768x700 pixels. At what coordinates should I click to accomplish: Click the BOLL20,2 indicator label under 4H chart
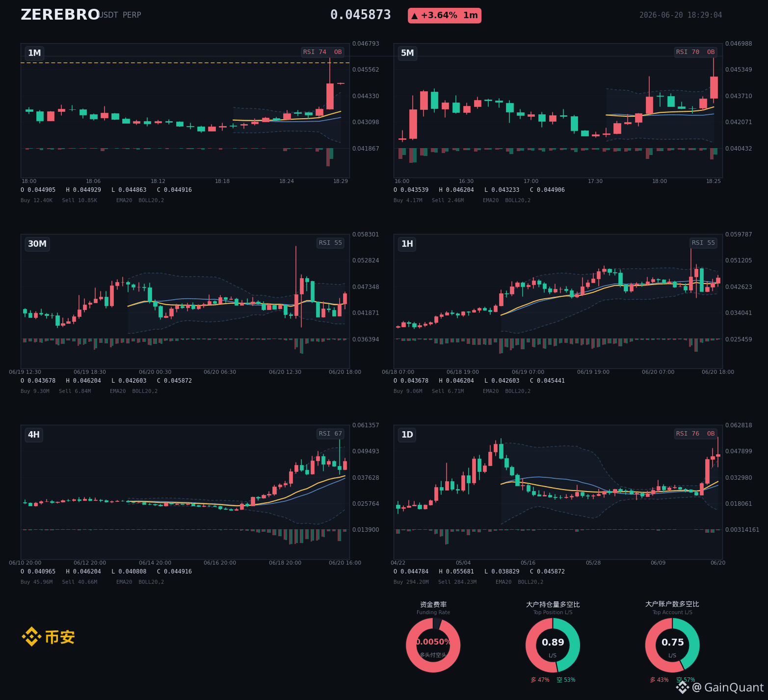coord(151,582)
